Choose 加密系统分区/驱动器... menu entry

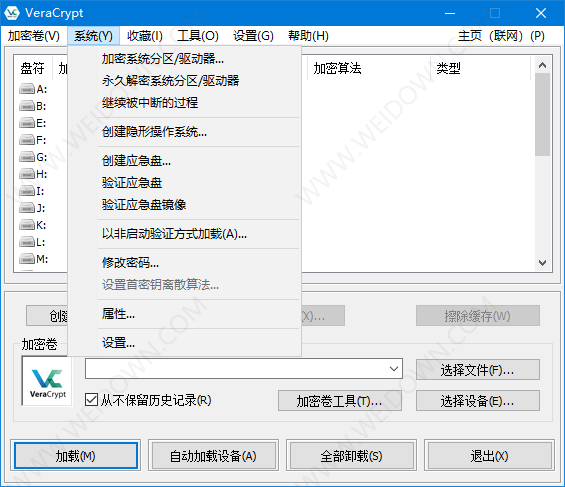[184, 58]
